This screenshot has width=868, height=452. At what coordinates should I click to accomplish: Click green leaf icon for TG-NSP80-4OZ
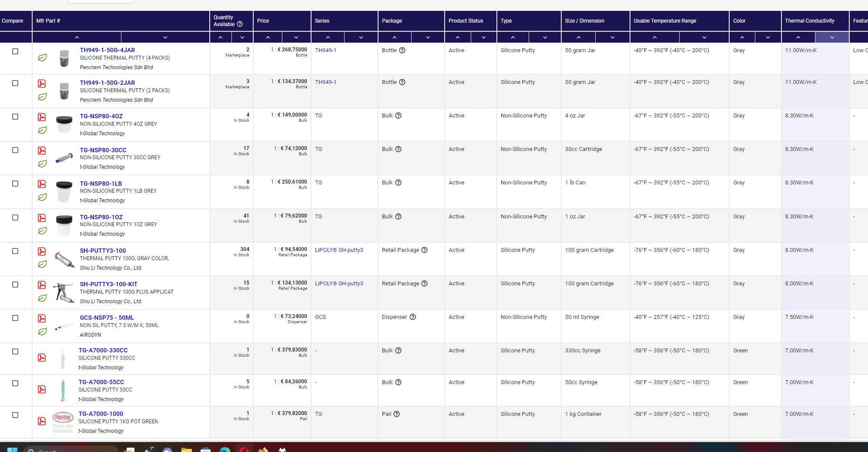click(x=42, y=130)
